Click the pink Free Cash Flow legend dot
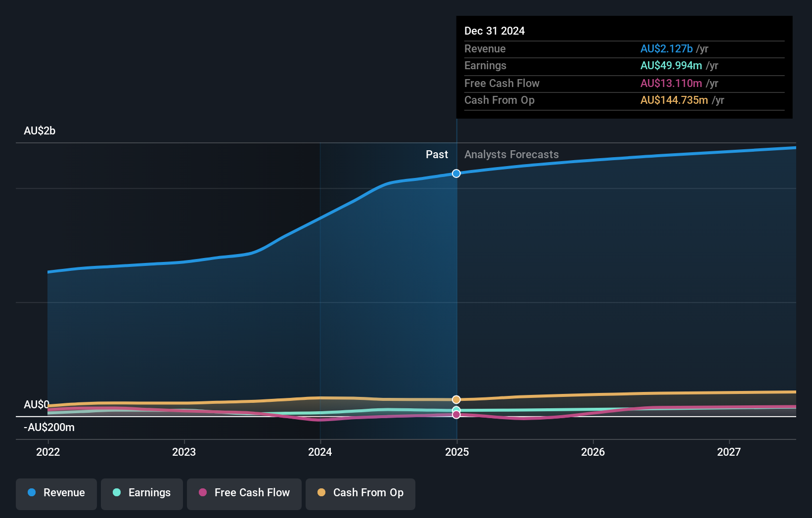 point(203,492)
